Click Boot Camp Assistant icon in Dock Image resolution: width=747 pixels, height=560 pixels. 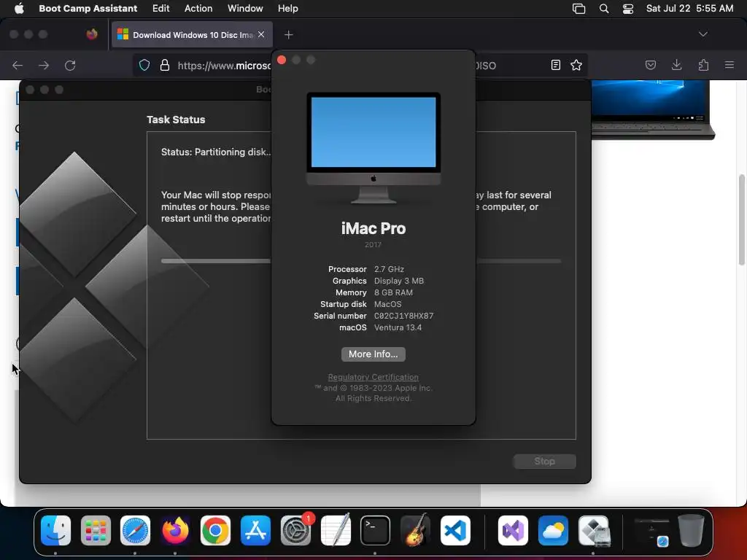(x=594, y=531)
